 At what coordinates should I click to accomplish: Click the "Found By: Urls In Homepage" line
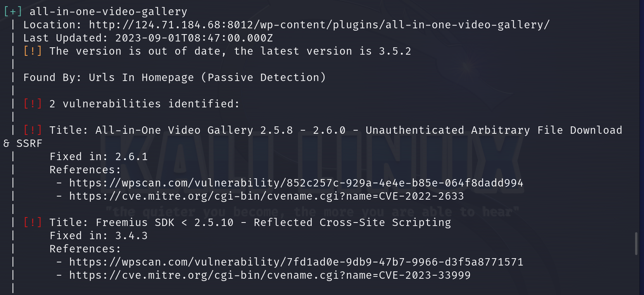click(x=174, y=78)
